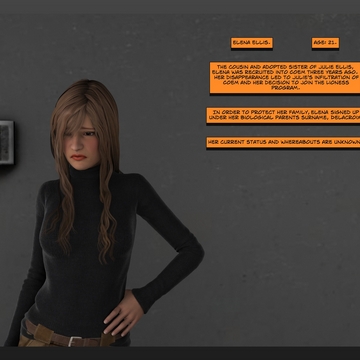
Task: Click the status and whereabouts unknown caption
Action: (x=283, y=142)
